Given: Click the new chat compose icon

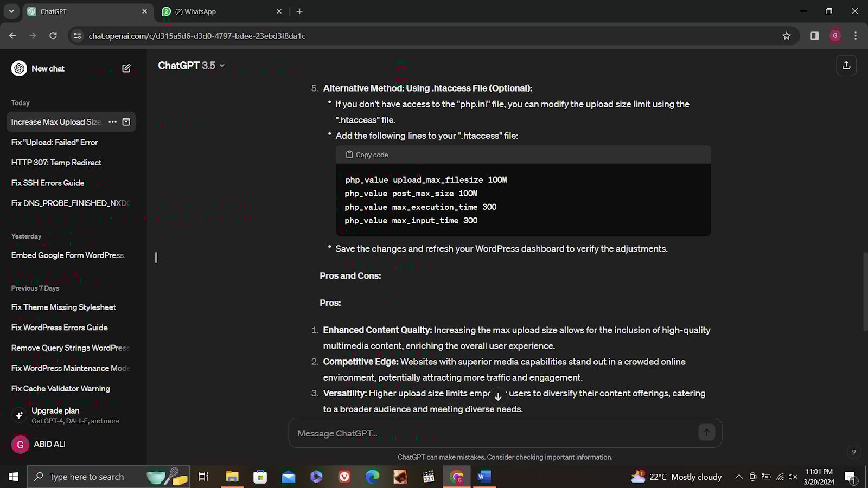Looking at the screenshot, I should tap(126, 68).
